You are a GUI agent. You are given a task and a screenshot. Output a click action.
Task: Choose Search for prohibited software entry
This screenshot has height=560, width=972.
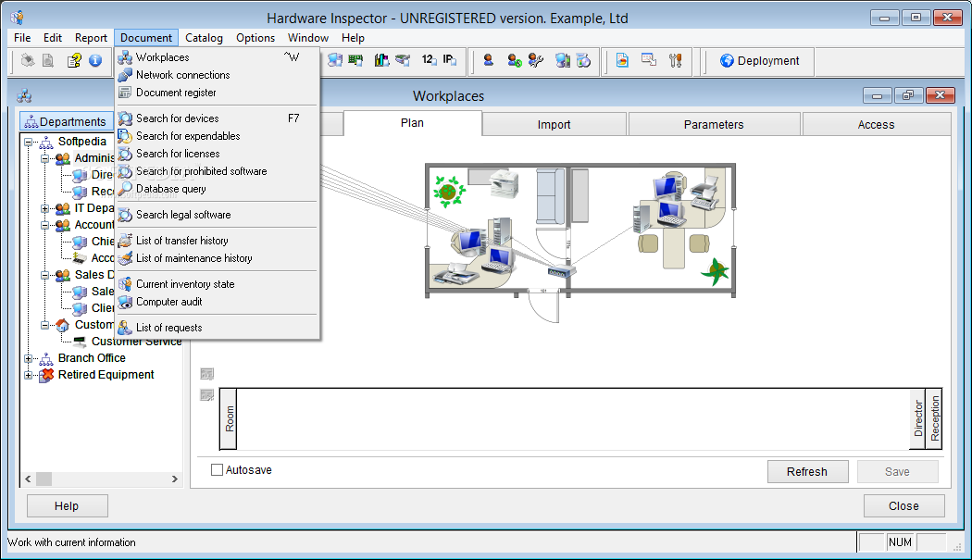(217, 172)
